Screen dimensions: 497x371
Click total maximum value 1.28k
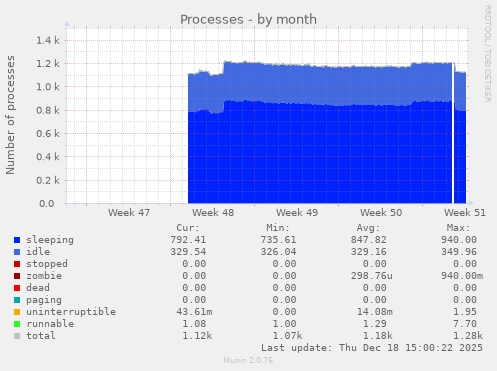[x=468, y=336]
